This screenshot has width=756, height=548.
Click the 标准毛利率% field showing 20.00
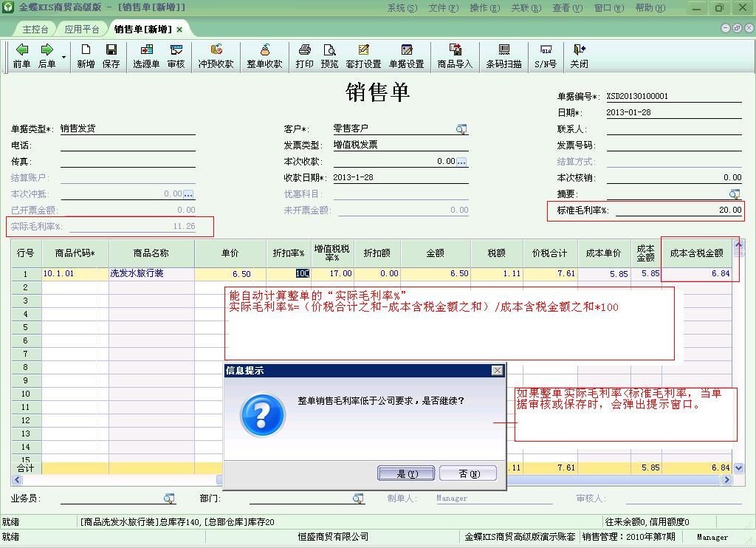(678, 210)
